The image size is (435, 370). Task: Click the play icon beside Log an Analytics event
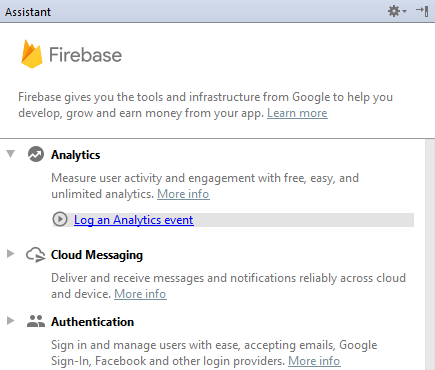[60, 219]
